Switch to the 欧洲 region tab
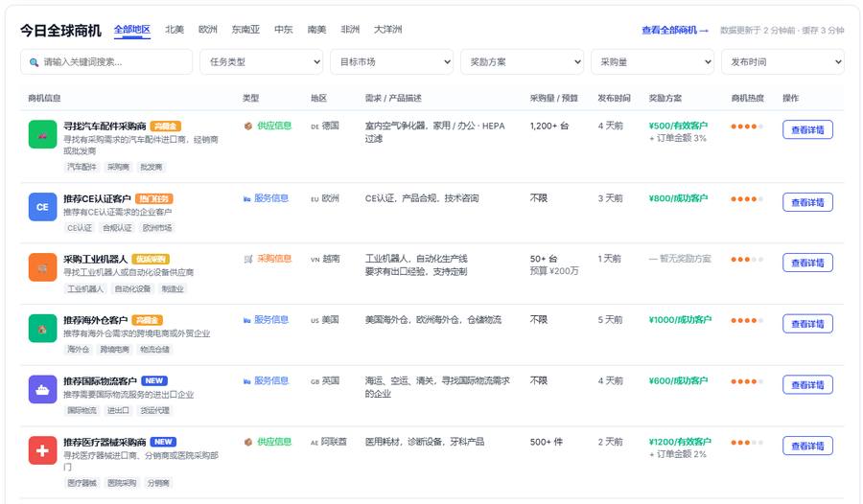 [207, 30]
